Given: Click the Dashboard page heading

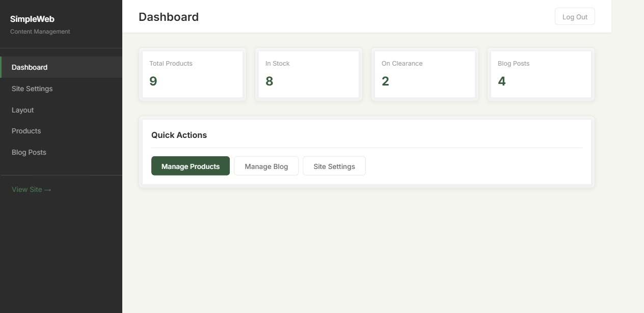Looking at the screenshot, I should [169, 17].
